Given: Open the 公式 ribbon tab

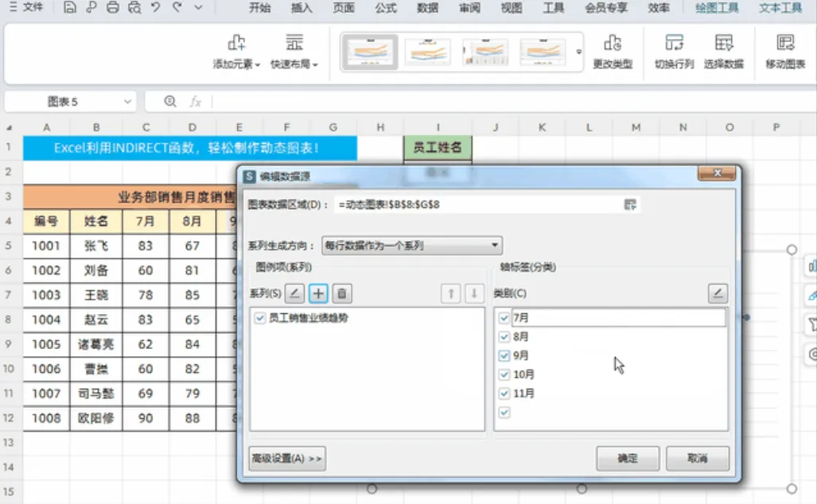Looking at the screenshot, I should coord(386,8).
